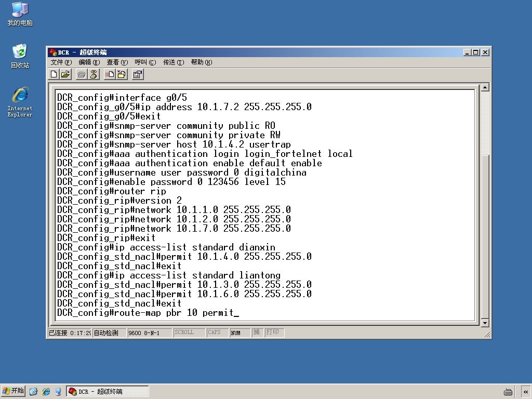Click the 'permit 10.1.3.0' line

point(184,284)
